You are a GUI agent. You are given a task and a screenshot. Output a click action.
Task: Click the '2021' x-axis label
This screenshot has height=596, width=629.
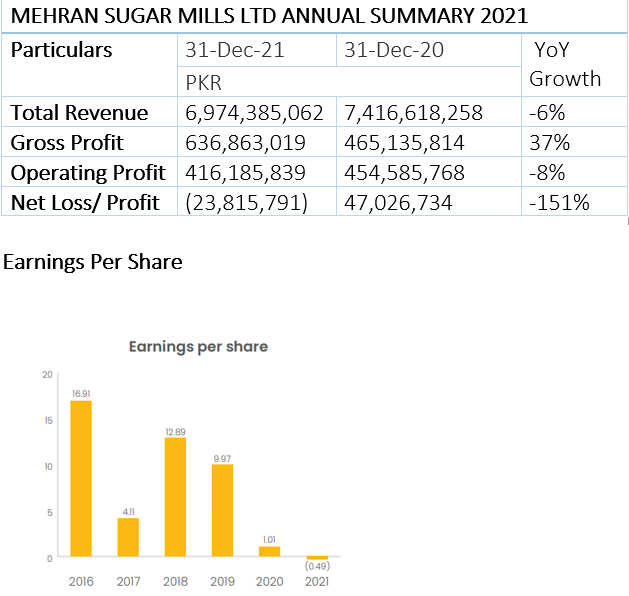coord(317,582)
